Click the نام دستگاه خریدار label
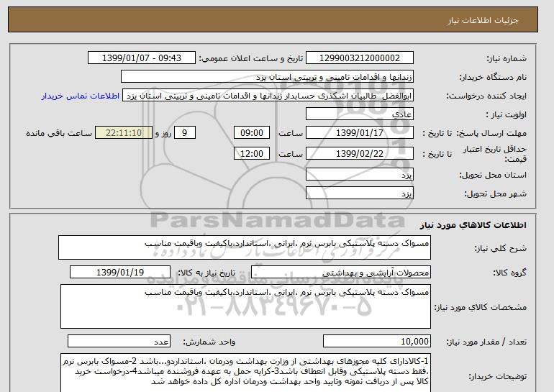Screen dimensions: 554x392 (493, 78)
